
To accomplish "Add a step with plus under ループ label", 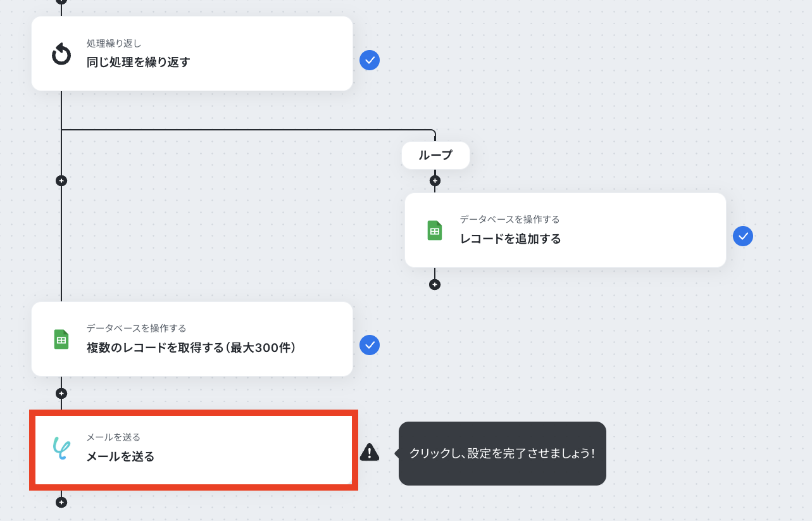I will tap(434, 181).
